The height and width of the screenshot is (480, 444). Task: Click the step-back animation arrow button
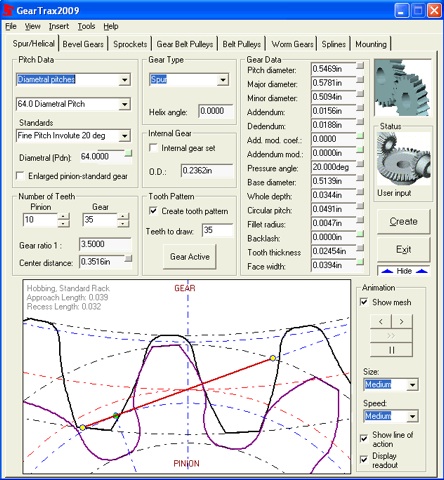click(381, 322)
